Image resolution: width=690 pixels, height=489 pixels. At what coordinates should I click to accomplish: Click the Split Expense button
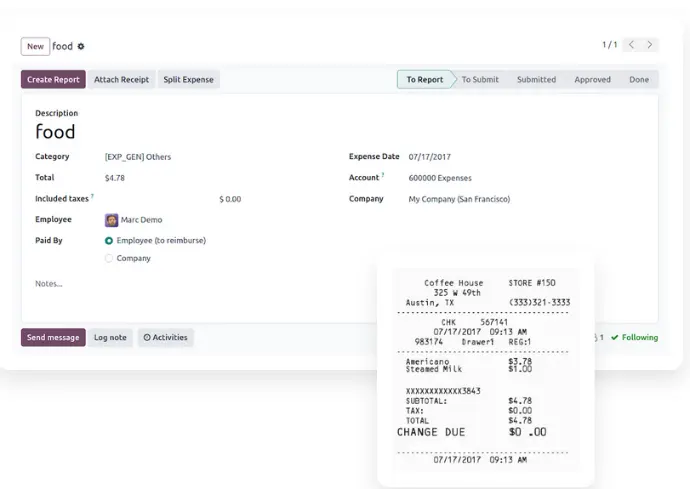[188, 80]
